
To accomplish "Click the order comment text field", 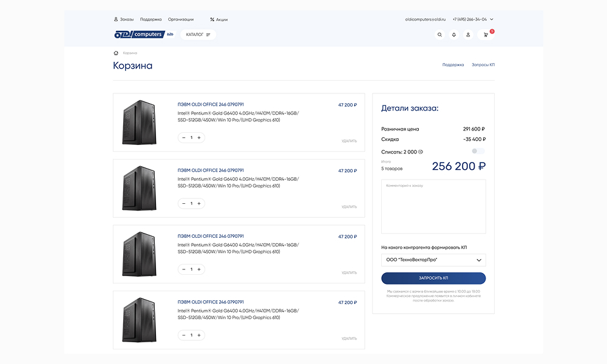I will 433,206.
